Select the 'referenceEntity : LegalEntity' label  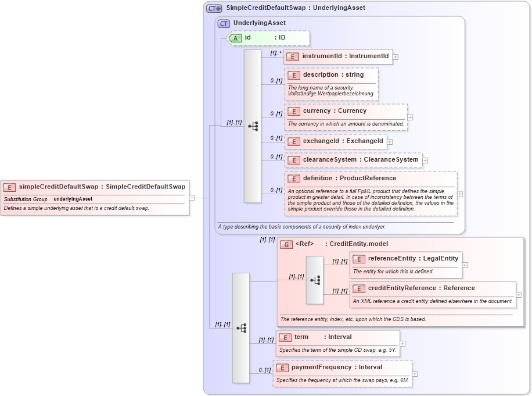click(414, 258)
